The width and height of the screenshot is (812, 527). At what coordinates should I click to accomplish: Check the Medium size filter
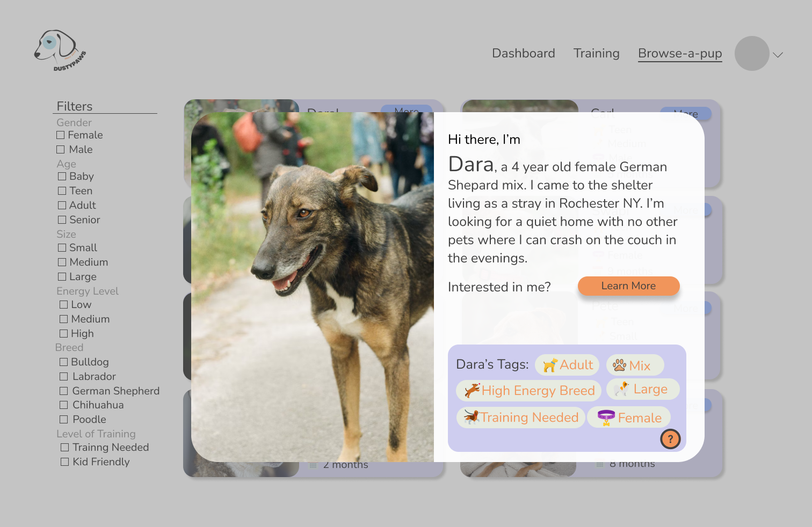tap(62, 262)
